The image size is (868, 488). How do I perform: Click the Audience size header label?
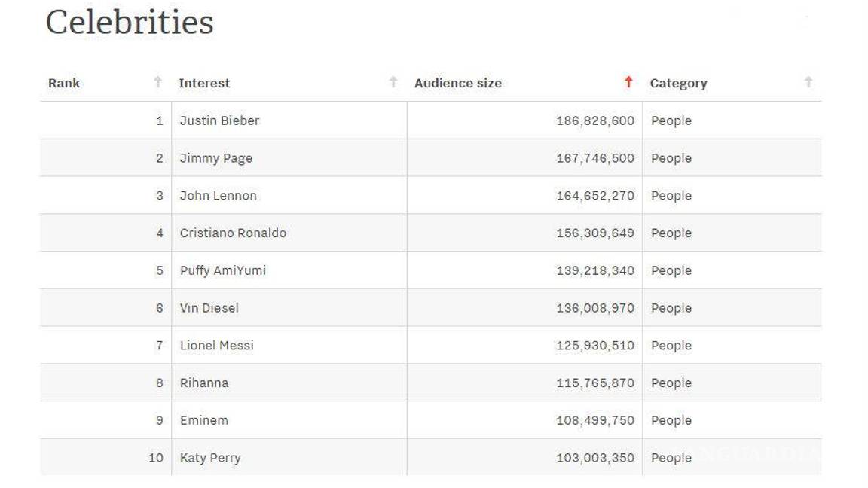point(457,83)
